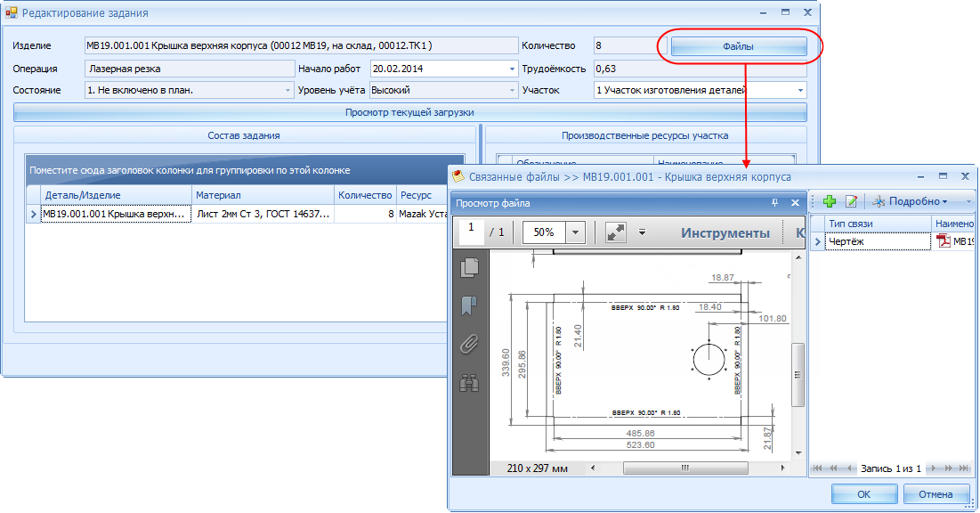
Task: Click the Файлы button
Action: click(x=738, y=46)
